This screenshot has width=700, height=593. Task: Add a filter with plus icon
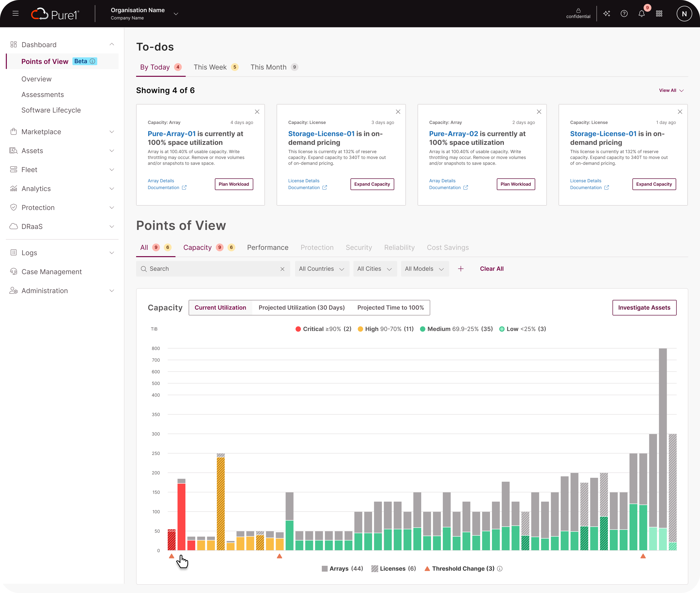(x=461, y=269)
